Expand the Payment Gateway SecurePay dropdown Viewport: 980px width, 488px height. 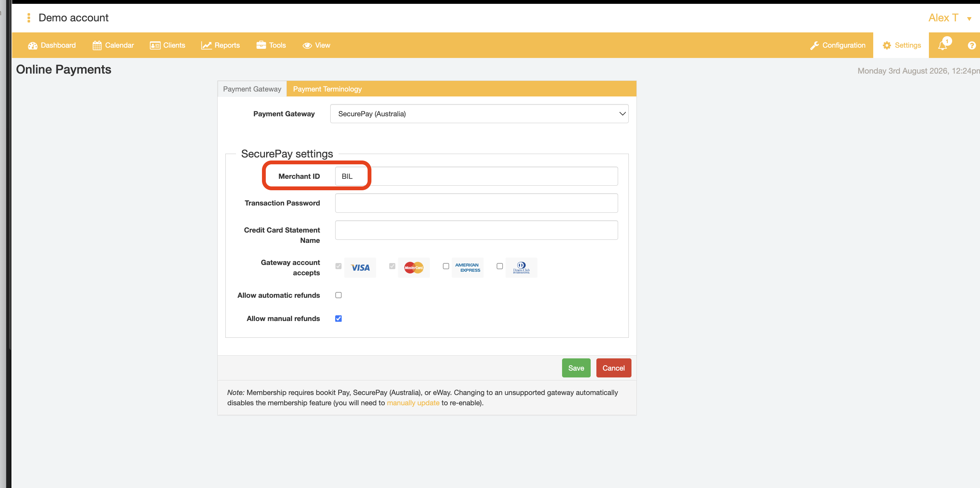479,114
